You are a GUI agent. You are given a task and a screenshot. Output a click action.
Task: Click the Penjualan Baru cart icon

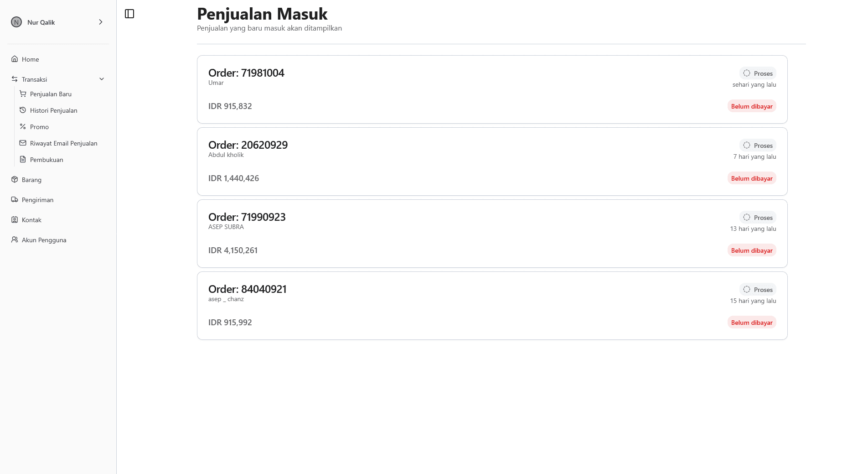23,94
